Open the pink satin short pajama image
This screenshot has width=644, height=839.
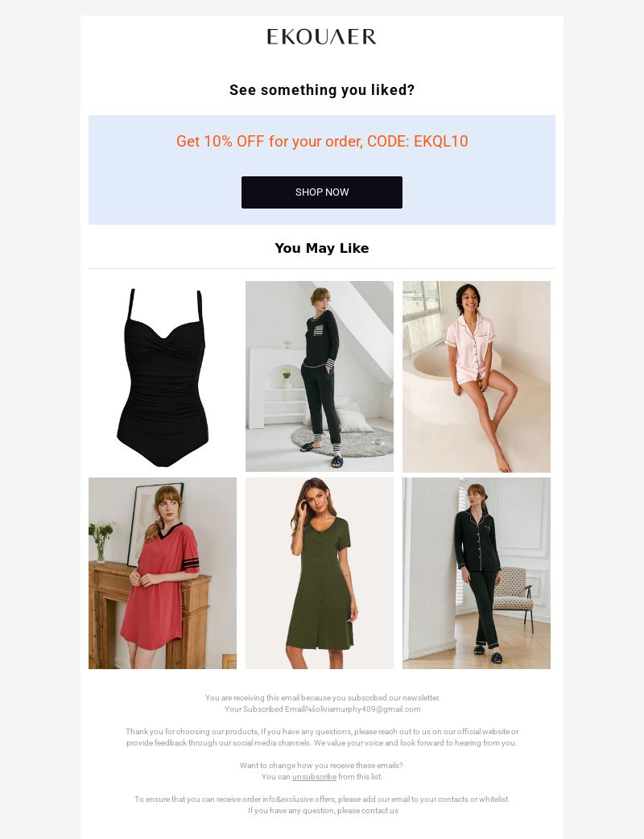pos(476,377)
